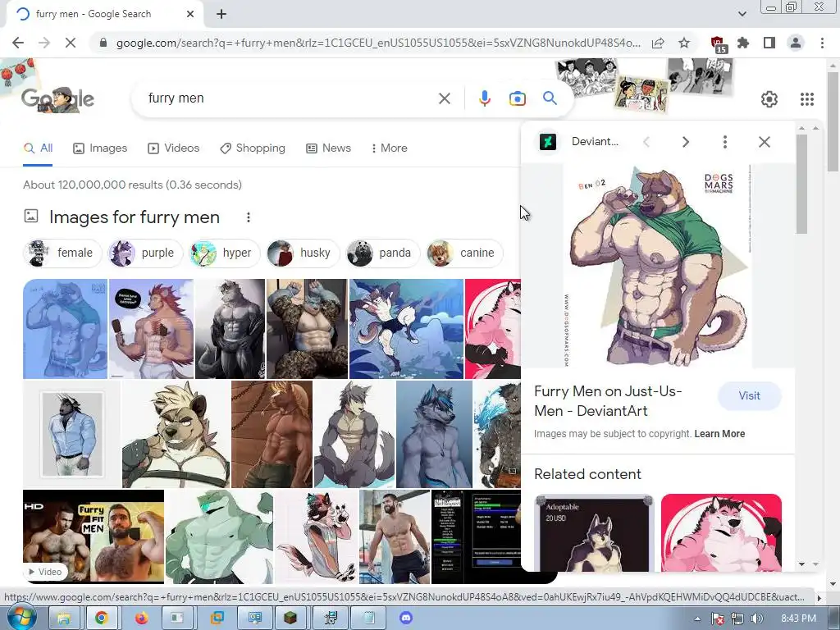Screen dimensions: 840x630
Task: Switch to the Videos tab
Action: [x=174, y=148]
